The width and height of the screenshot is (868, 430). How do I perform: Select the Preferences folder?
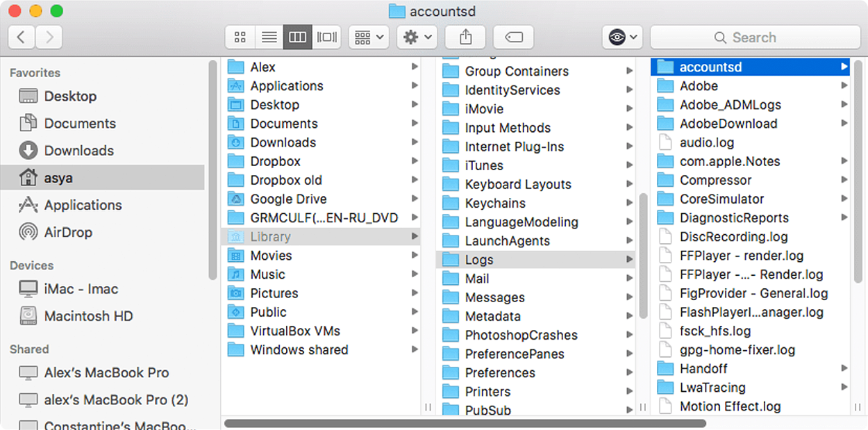pyautogui.click(x=537, y=372)
